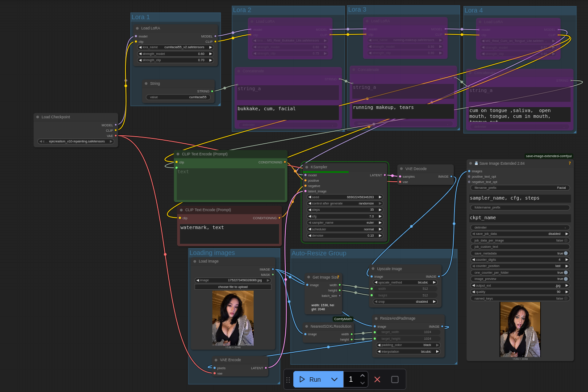Open the Get Image Size help question mark
The width and height of the screenshot is (588, 392).
point(338,277)
